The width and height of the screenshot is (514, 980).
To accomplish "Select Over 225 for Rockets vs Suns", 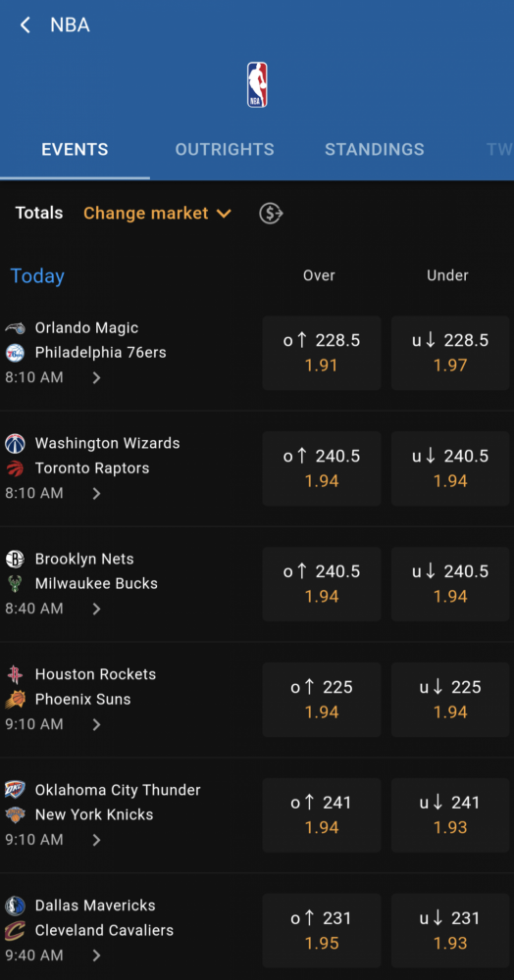I will (322, 700).
